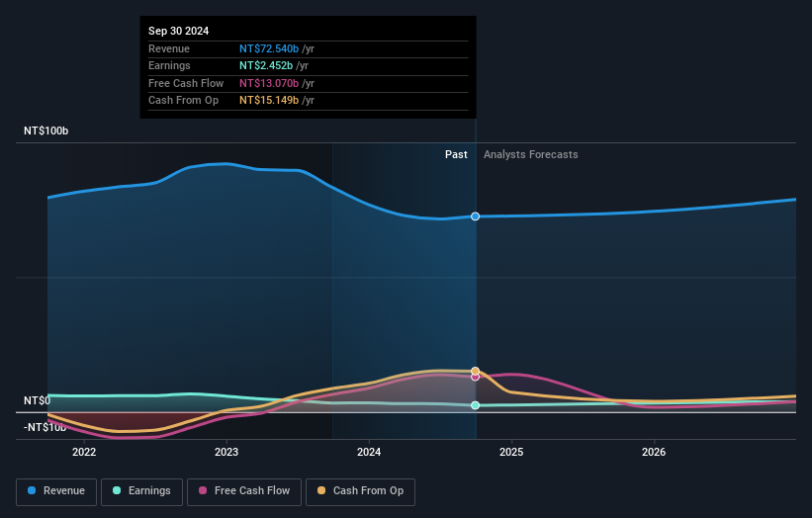This screenshot has width=812, height=518.
Task: Click the -NT$10b y-axis label
Action: pyautogui.click(x=45, y=427)
